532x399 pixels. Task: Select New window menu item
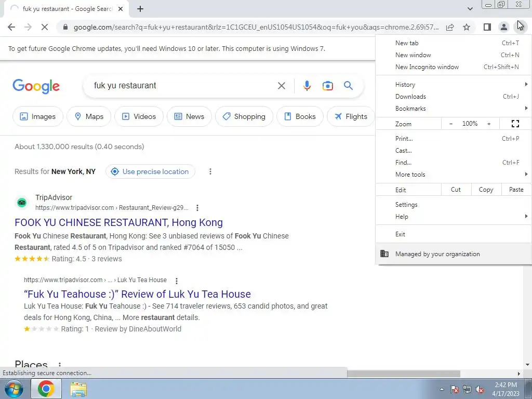pos(454,55)
